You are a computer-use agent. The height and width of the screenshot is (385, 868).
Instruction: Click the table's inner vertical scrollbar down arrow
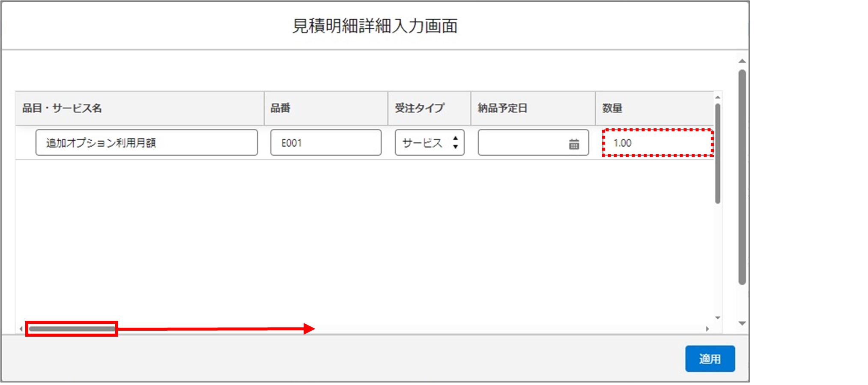pyautogui.click(x=718, y=318)
